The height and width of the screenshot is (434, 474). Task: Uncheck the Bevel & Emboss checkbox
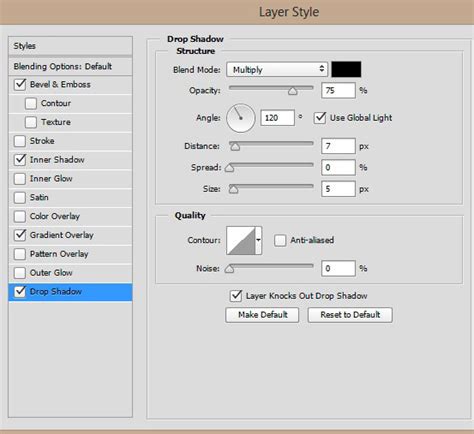(x=20, y=84)
